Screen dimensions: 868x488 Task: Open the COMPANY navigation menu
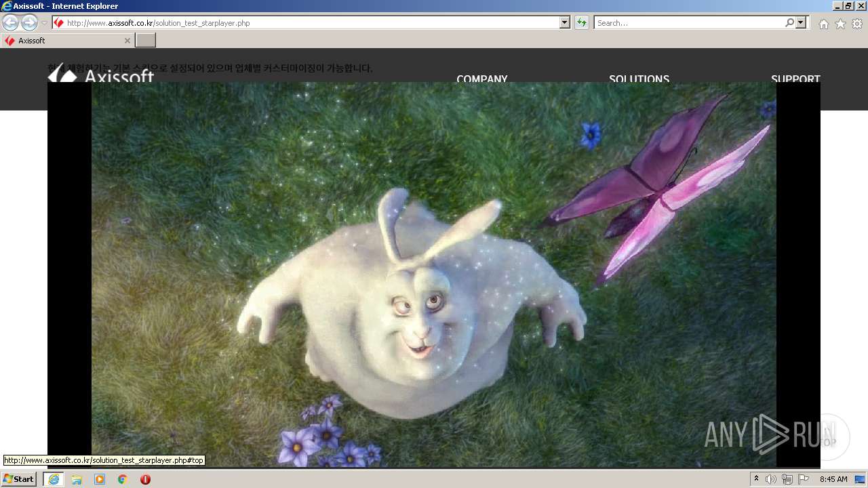(482, 78)
